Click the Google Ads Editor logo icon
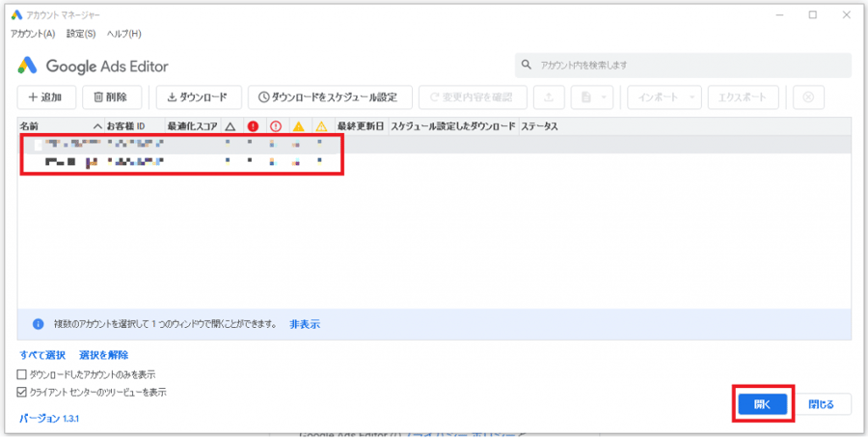This screenshot has height=438, width=868. (27, 66)
